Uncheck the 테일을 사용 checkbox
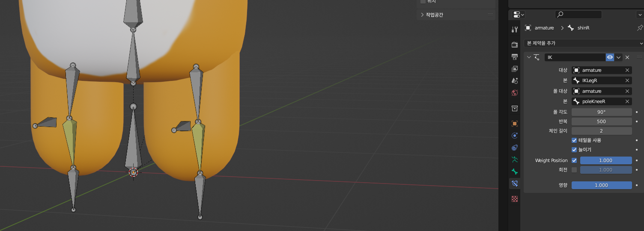The width and height of the screenshot is (644, 231). 574,140
